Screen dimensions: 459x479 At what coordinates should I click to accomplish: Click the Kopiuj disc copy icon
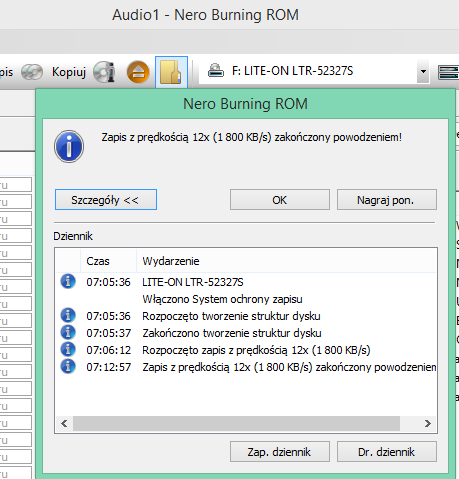(x=32, y=72)
